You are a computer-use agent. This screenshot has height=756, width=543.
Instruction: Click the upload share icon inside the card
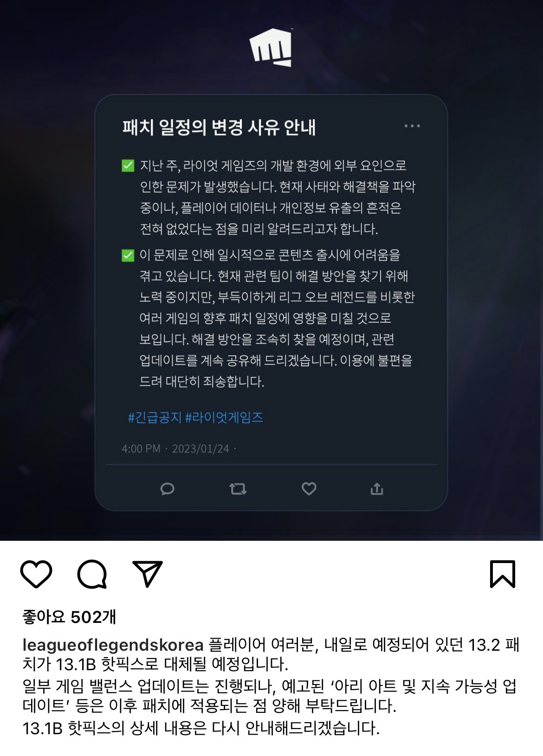[377, 488]
